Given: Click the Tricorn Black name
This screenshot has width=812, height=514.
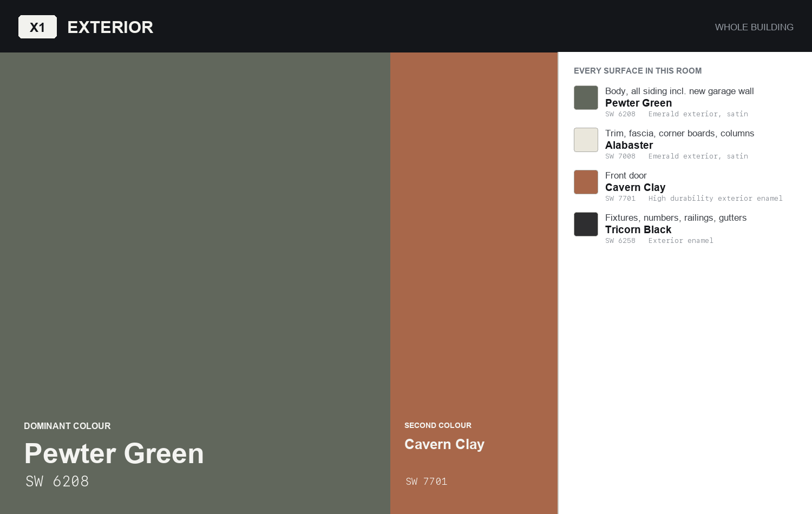Looking at the screenshot, I should coord(638,229).
